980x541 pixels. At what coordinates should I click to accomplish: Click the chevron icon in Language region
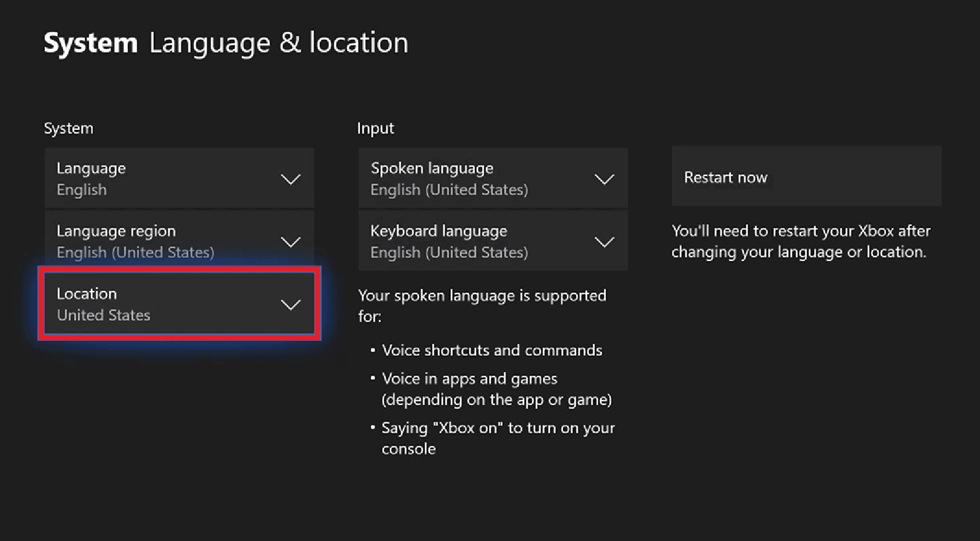(290, 242)
